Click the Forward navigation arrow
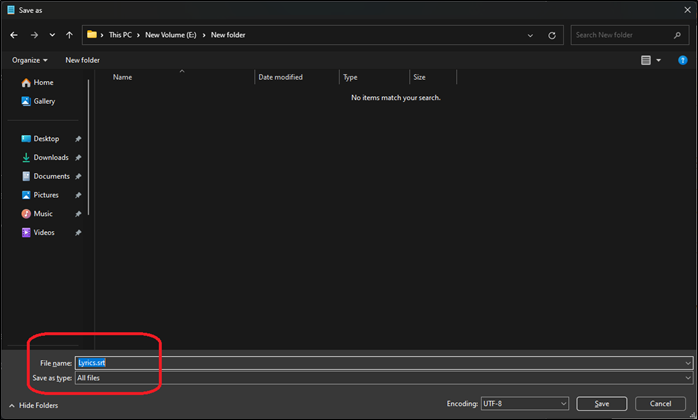The height and width of the screenshot is (420, 698). click(33, 35)
